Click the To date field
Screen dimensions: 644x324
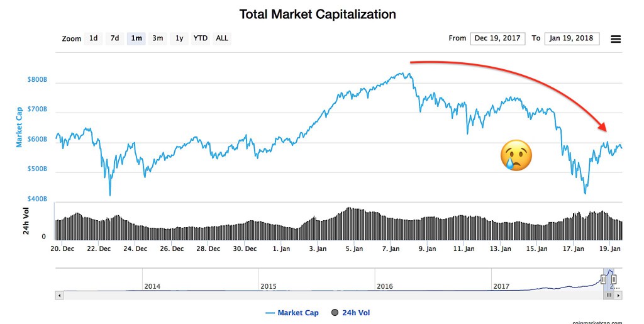click(572, 38)
